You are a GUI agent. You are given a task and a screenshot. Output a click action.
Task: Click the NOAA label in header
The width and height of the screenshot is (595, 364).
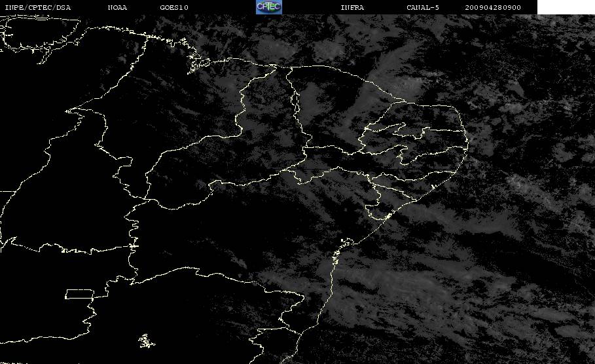pos(117,8)
